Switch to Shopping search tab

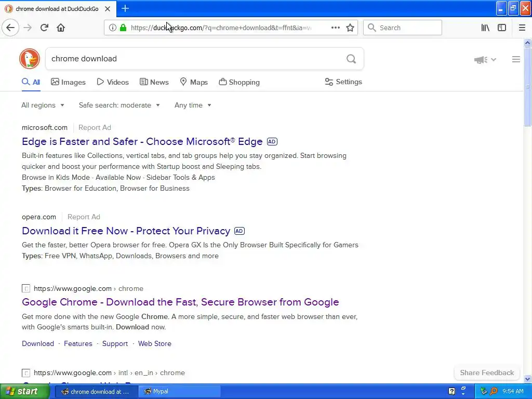239,82
